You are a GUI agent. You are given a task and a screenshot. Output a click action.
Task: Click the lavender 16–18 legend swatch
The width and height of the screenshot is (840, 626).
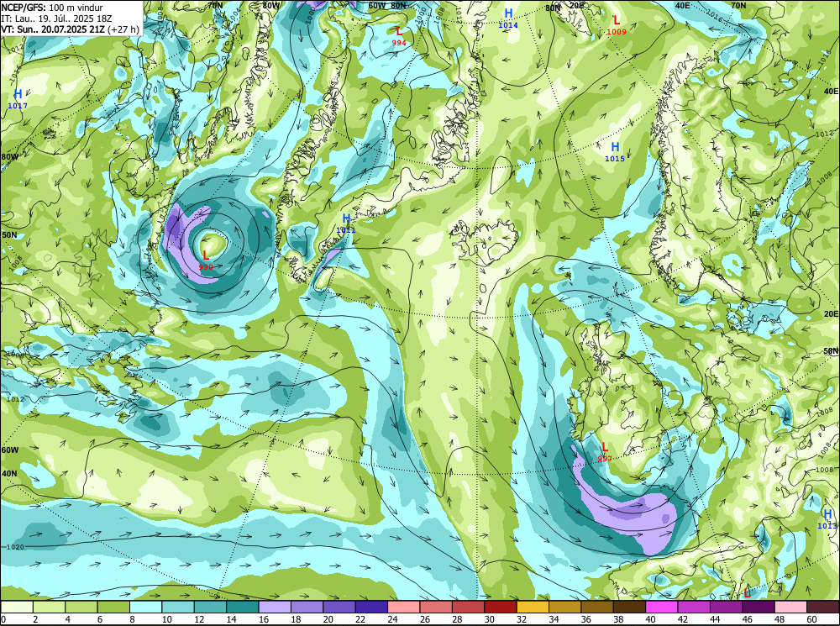coord(275,607)
